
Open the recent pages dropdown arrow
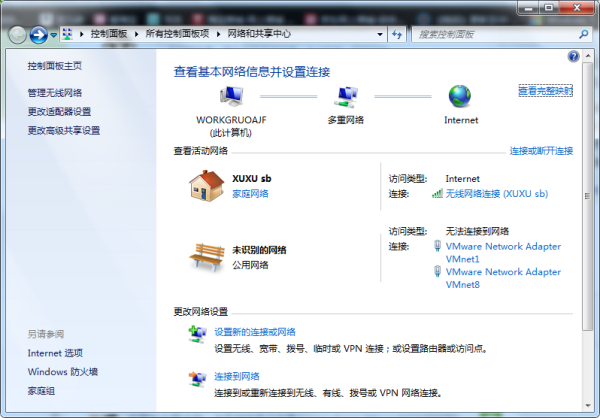click(x=54, y=35)
